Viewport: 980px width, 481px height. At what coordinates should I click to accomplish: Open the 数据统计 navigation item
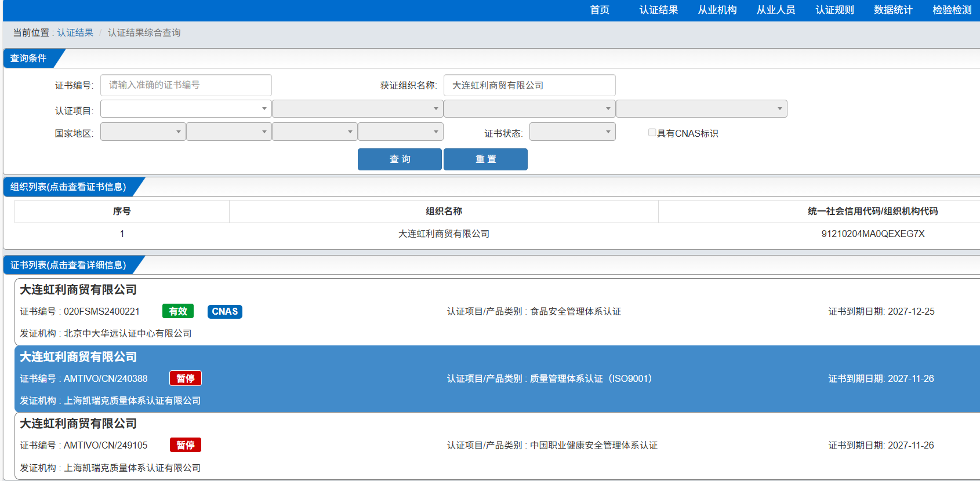(x=892, y=10)
